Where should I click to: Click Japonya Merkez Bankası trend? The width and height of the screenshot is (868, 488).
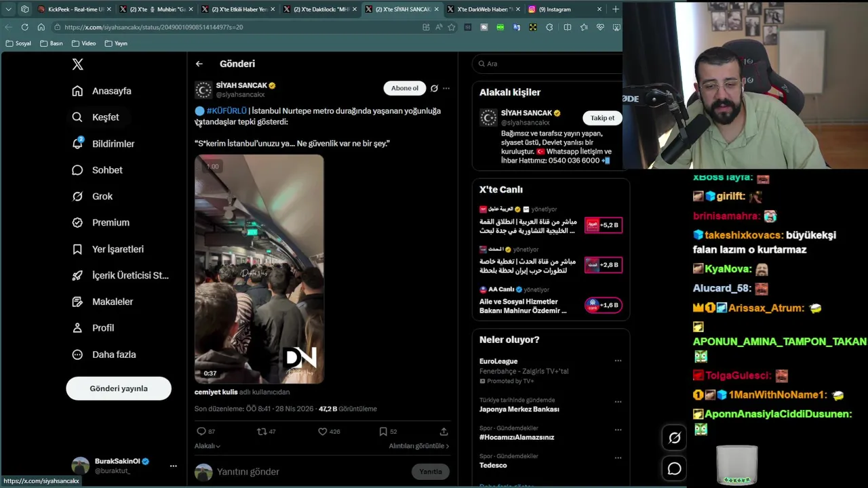[x=519, y=409]
